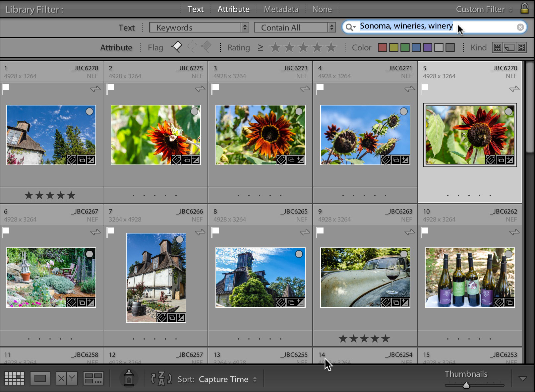Set rating filter to one star
Screen dimensions: 535x392
click(x=275, y=47)
